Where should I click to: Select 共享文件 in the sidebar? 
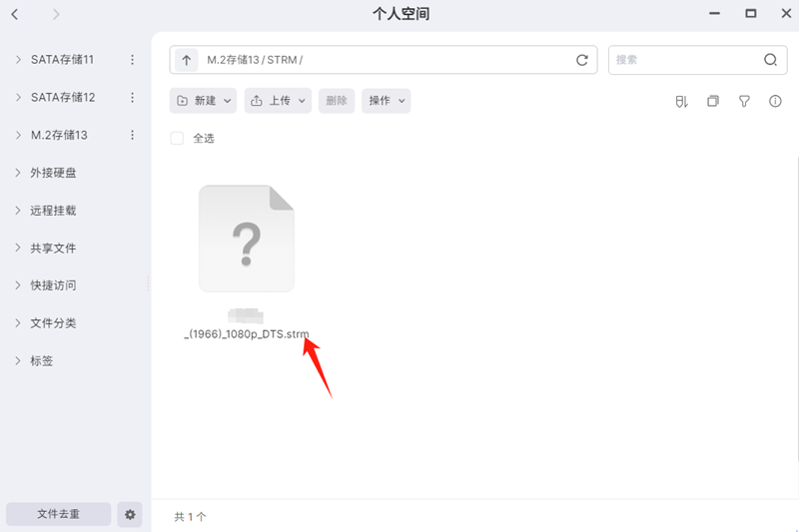(x=53, y=248)
